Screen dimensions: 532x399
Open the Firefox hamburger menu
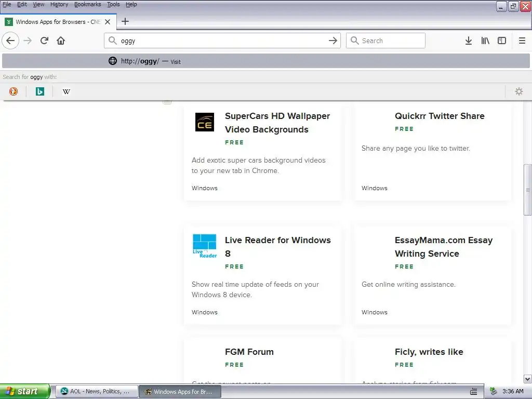[522, 41]
